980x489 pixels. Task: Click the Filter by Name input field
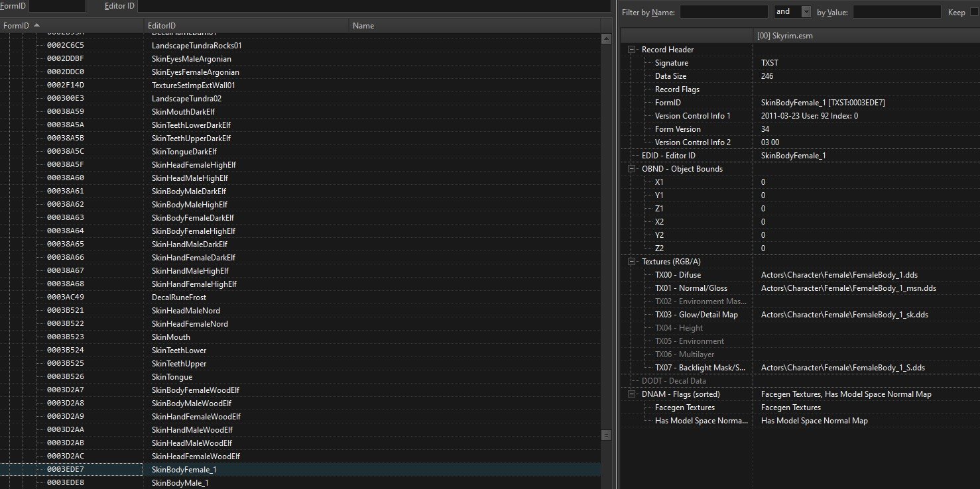coord(723,12)
